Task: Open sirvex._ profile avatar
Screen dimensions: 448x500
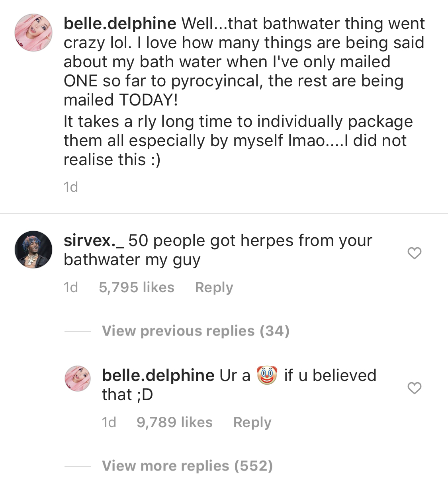Action: click(33, 250)
